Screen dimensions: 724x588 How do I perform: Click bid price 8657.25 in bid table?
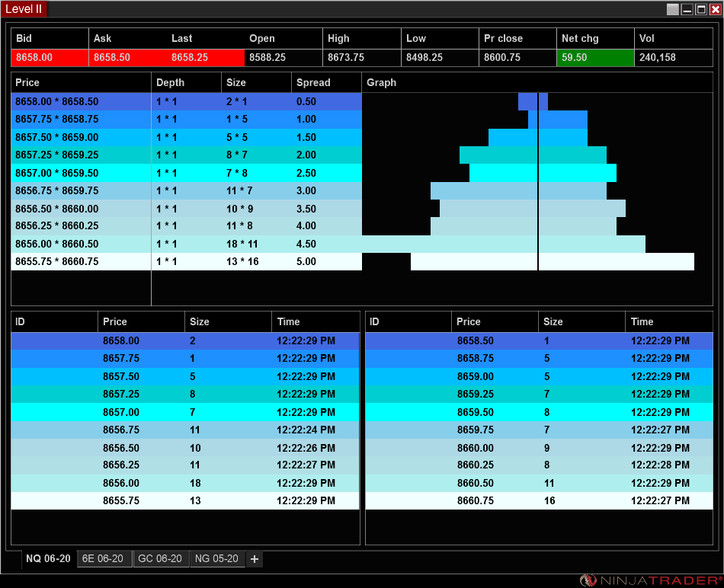121,394
